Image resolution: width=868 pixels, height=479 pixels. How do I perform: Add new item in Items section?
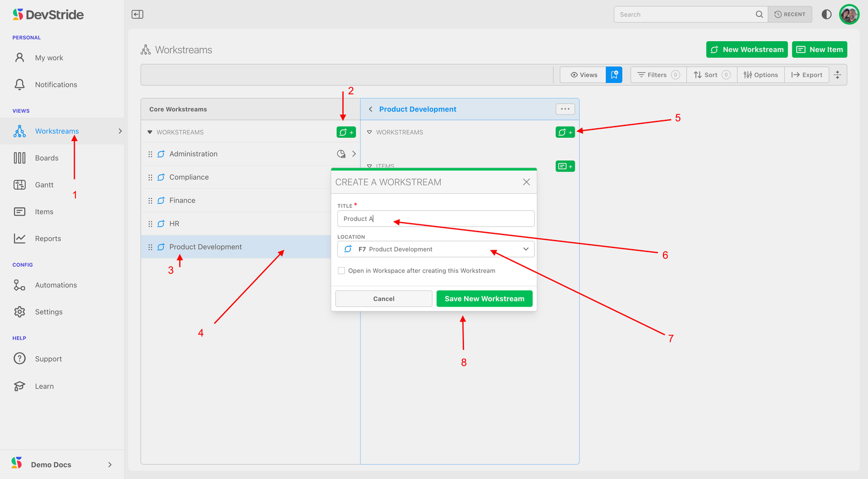coord(565,166)
